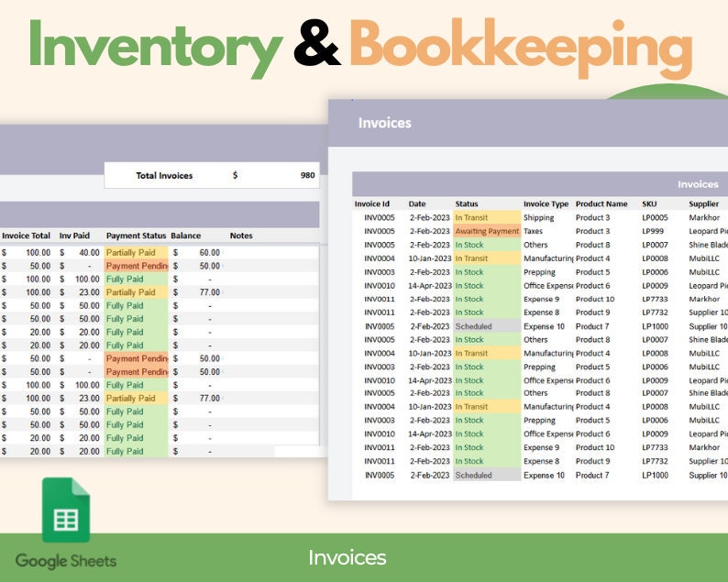This screenshot has height=582, width=728.
Task: Click the Invoices section header above the table
Action: click(698, 184)
